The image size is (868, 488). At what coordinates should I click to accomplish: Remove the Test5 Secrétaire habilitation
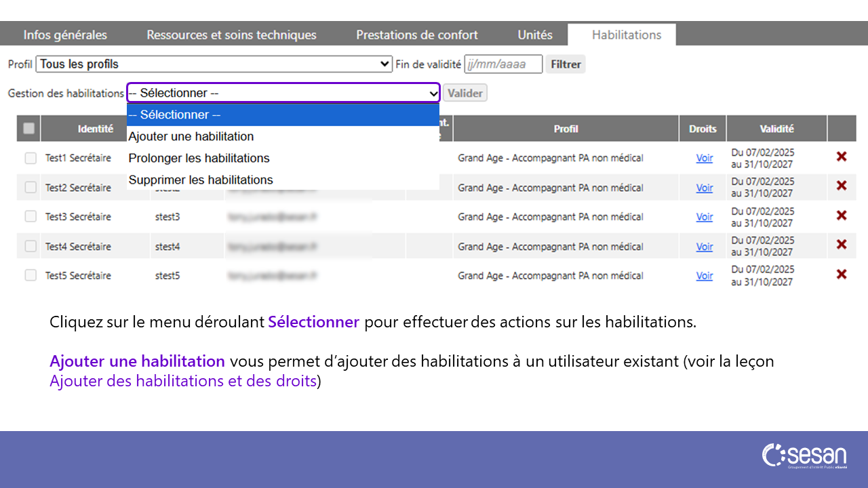pyautogui.click(x=842, y=274)
